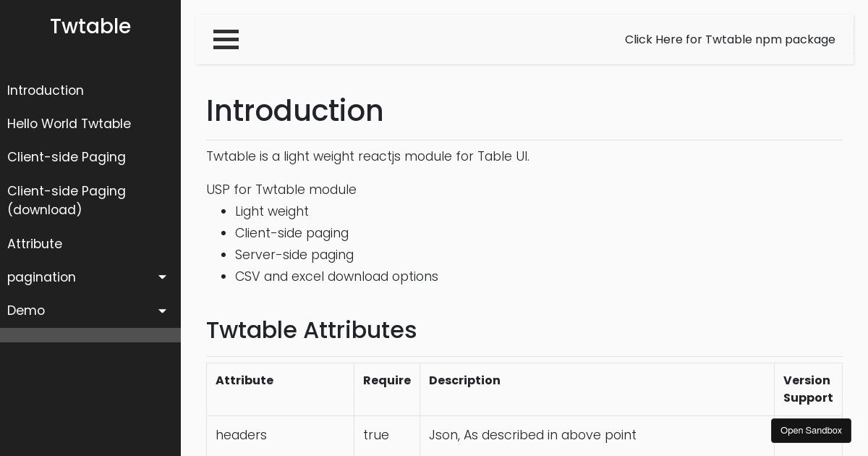The width and height of the screenshot is (868, 456).
Task: Open the hamburger menu icon
Action: 226,40
